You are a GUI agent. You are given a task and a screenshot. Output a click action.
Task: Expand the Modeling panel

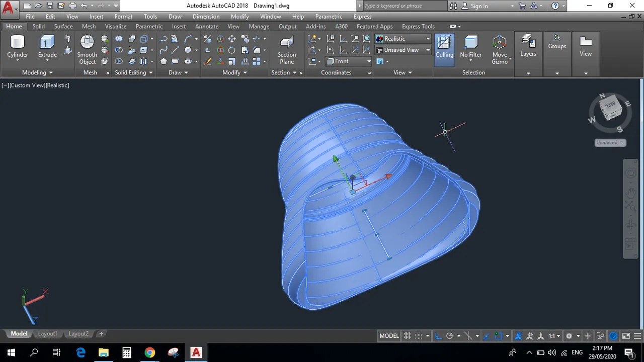pyautogui.click(x=37, y=73)
